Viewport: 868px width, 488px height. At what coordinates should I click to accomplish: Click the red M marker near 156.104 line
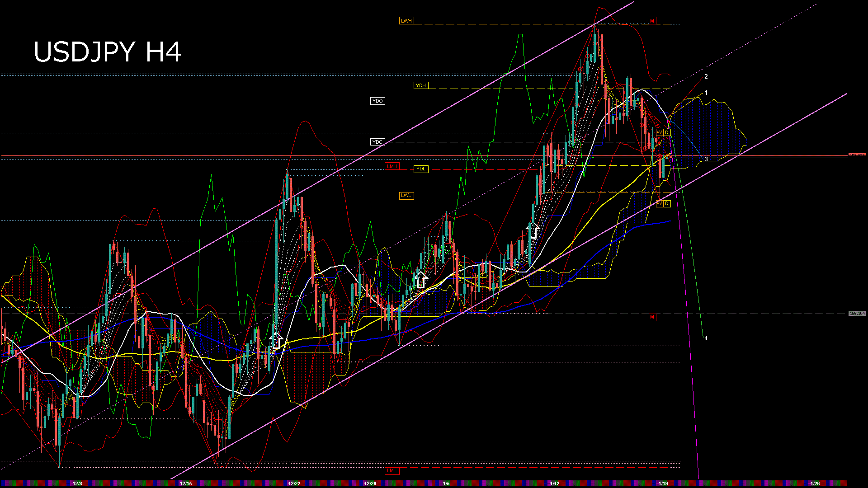(652, 317)
